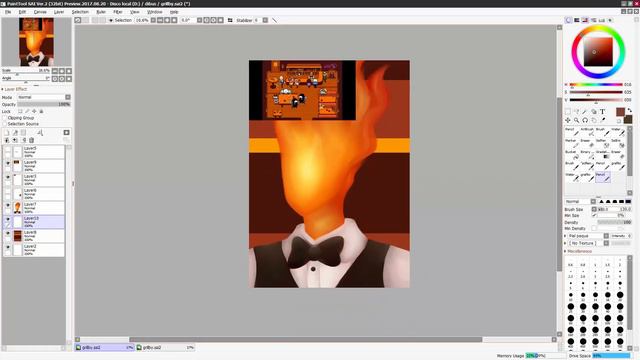Click the flip view horizontally icon
640x360 pixels.
coord(230,20)
